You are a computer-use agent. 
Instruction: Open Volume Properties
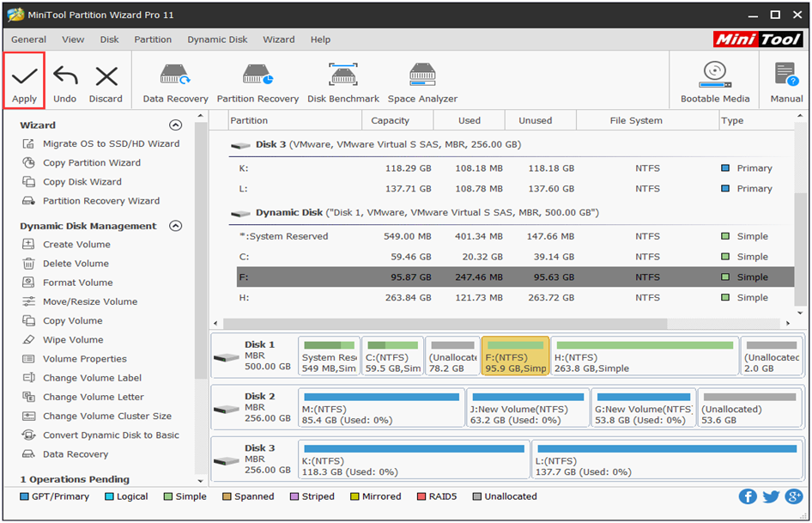point(74,359)
